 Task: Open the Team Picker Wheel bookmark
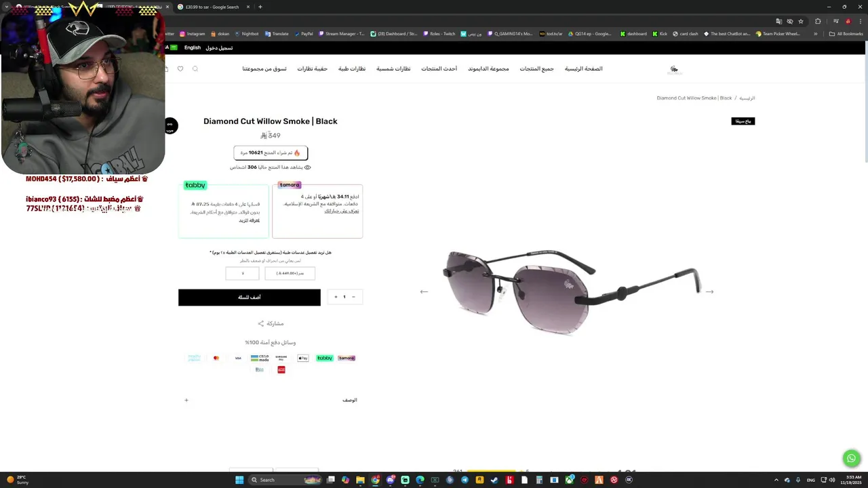click(778, 33)
